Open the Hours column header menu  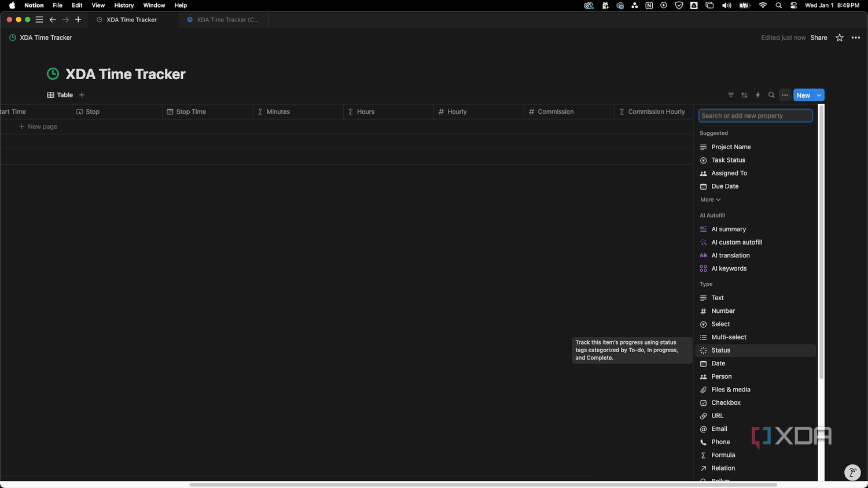pos(388,112)
